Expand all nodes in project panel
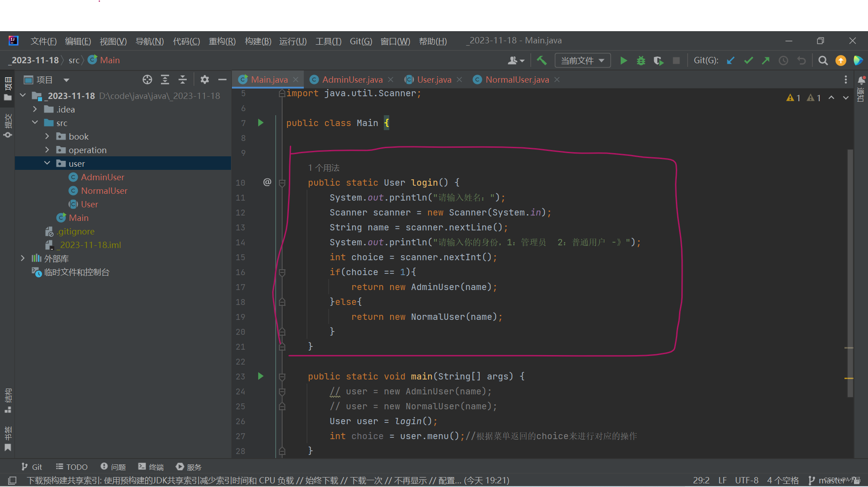868x487 pixels. (165, 80)
